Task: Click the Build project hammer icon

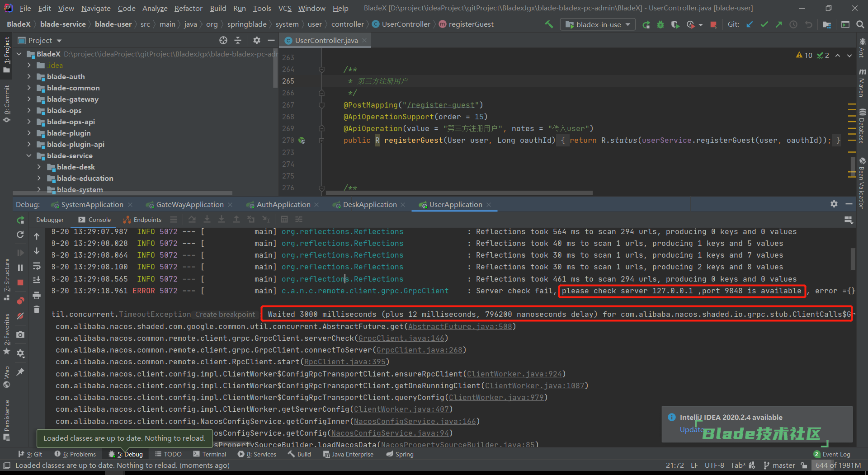Action: click(549, 24)
